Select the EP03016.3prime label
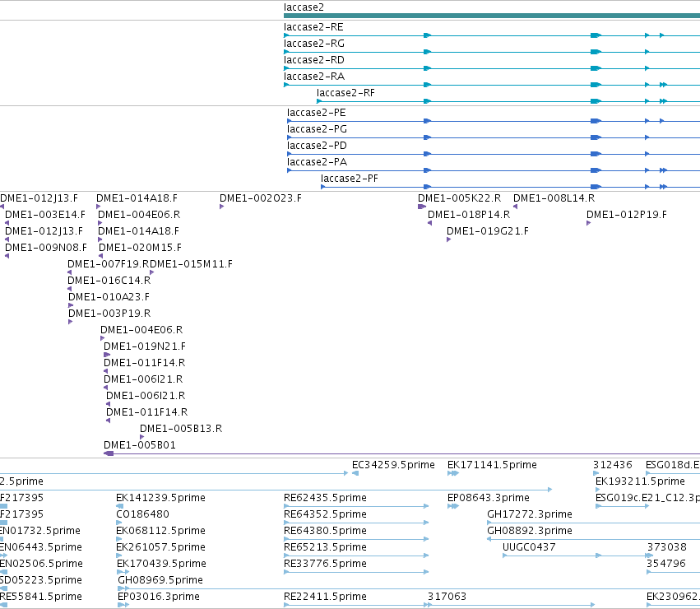700x609 pixels. pos(159,597)
